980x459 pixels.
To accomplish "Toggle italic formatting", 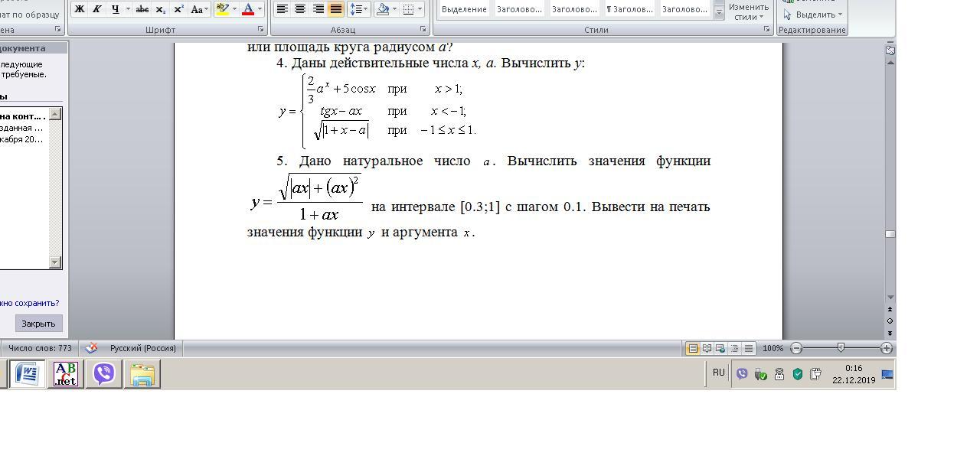I will (97, 9).
